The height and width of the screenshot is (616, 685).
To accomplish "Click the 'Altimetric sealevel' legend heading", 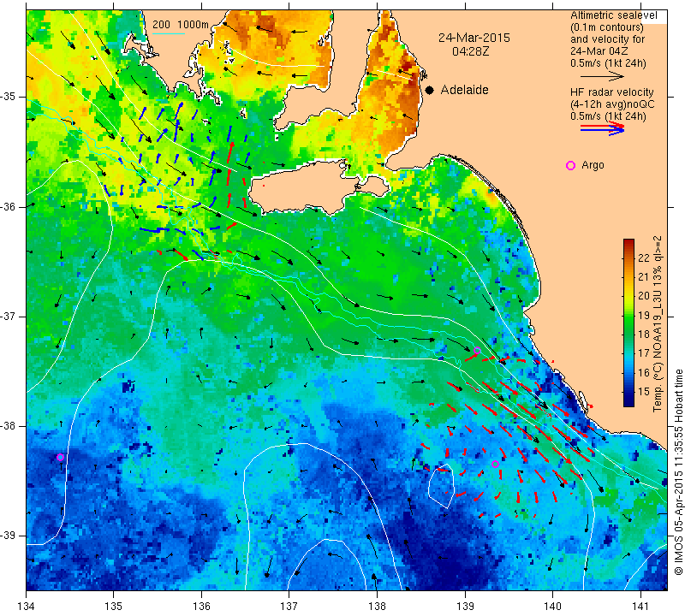I will point(613,15).
